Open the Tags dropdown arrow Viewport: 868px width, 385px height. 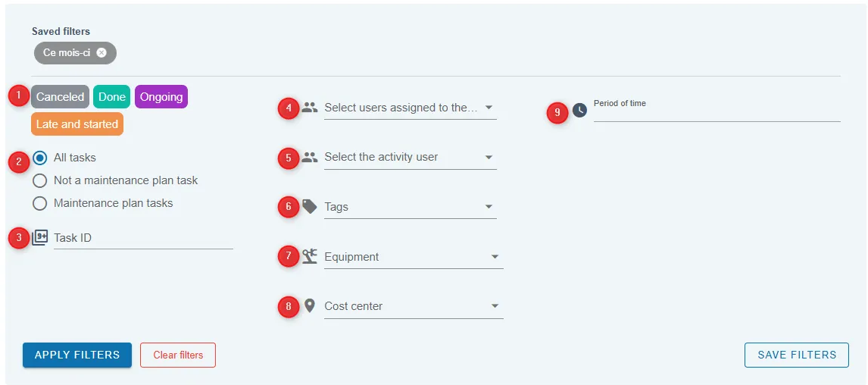pos(489,207)
